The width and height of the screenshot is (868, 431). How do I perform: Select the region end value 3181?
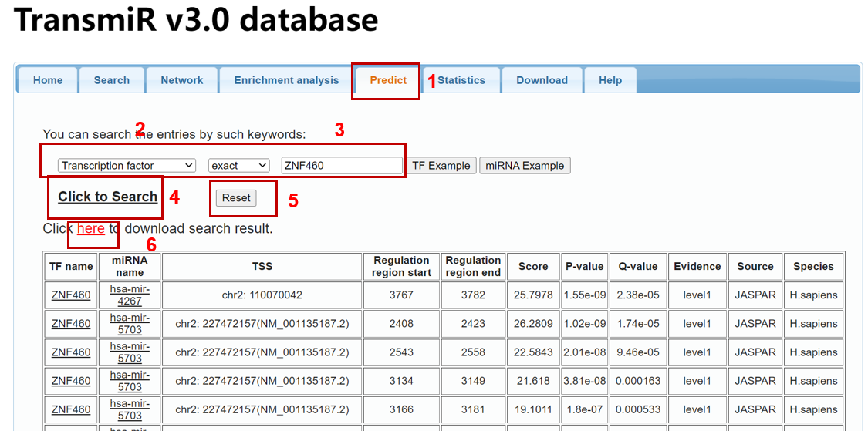473,410
